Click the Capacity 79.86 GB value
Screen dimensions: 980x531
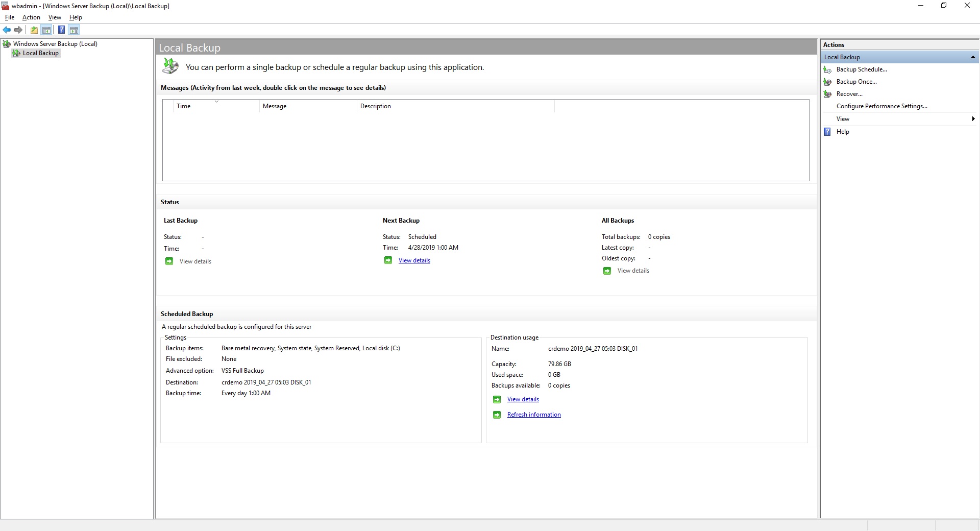coord(559,364)
